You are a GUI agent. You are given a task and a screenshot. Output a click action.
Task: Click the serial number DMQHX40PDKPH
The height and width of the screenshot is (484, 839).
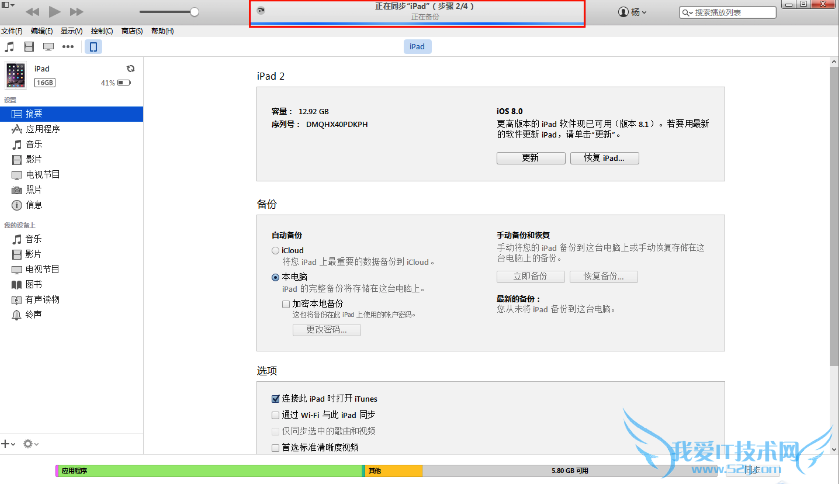pyautogui.click(x=337, y=125)
